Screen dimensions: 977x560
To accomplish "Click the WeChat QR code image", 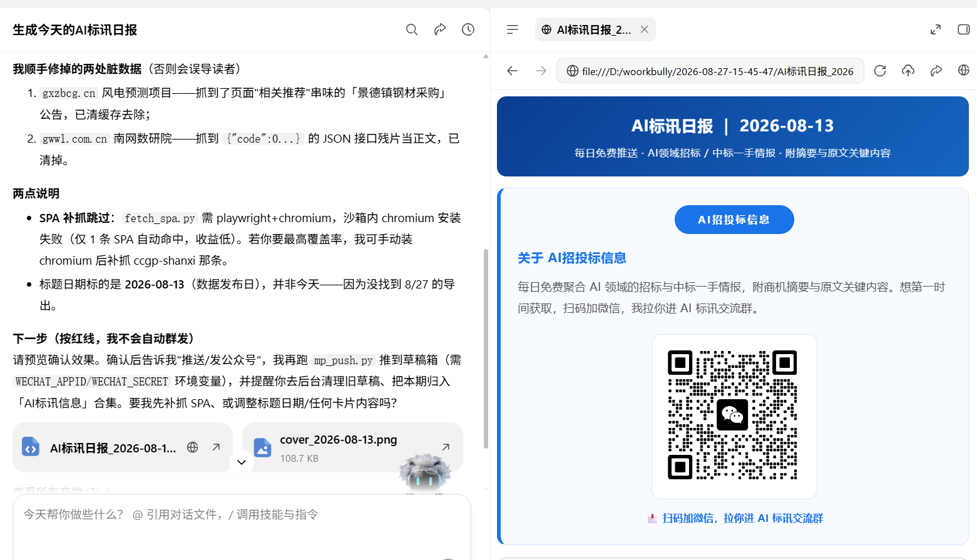I will point(732,415).
